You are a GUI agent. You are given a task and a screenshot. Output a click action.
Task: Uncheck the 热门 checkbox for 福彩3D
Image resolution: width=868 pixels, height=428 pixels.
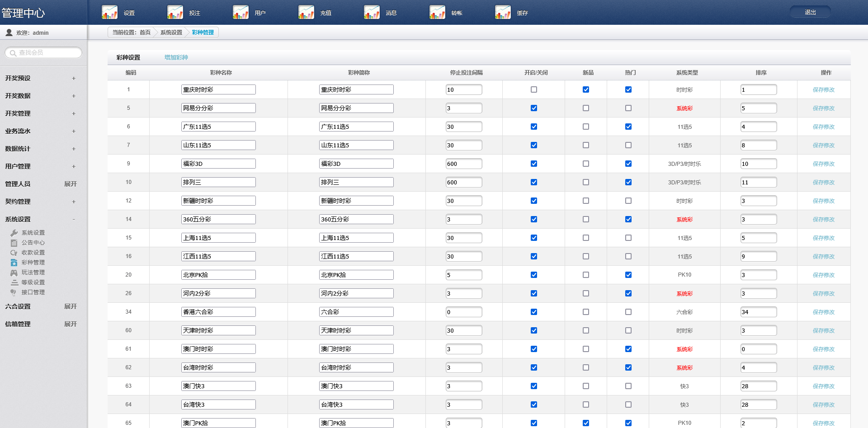tap(628, 164)
